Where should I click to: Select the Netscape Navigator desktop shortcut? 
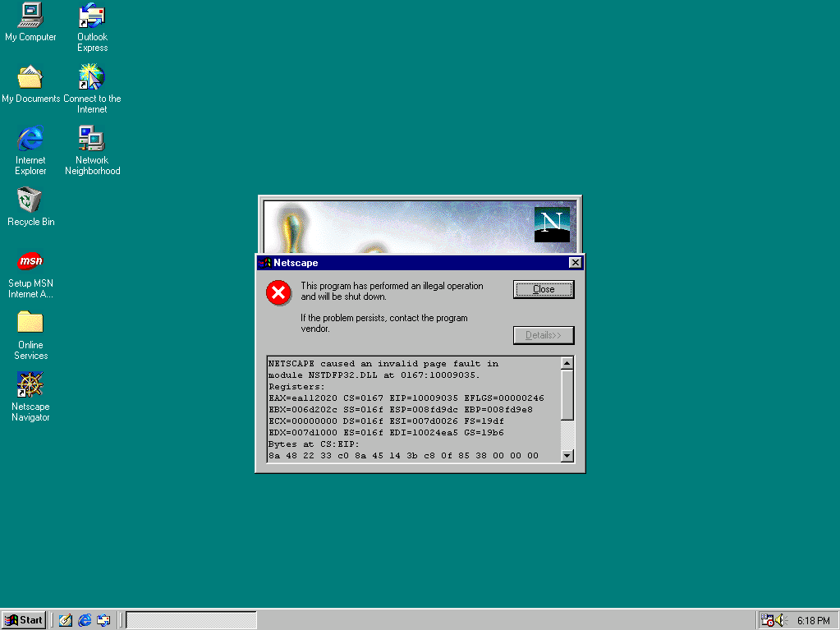(30, 397)
